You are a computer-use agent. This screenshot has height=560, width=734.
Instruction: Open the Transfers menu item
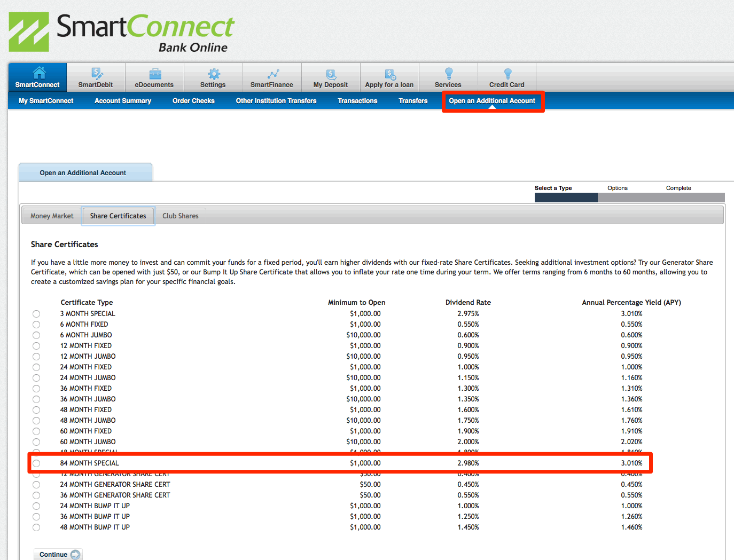pyautogui.click(x=413, y=101)
